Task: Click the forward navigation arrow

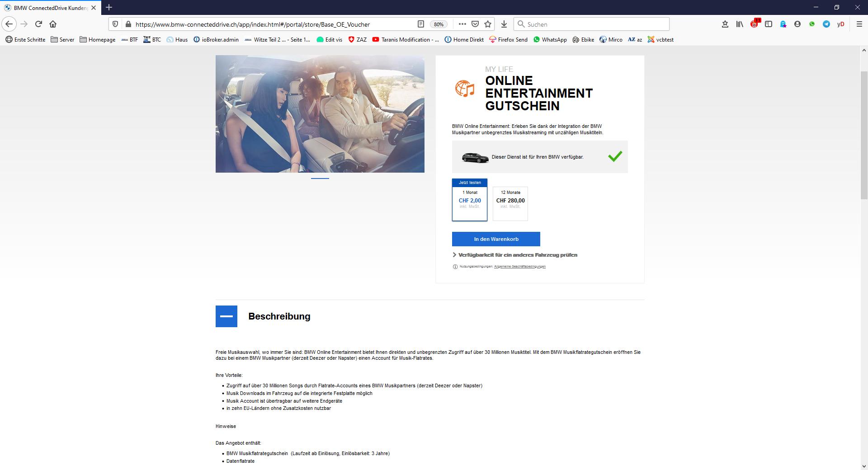Action: click(x=24, y=24)
